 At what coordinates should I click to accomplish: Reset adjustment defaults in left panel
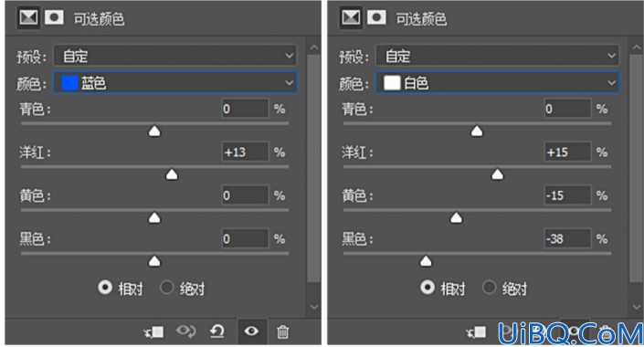coord(217,331)
